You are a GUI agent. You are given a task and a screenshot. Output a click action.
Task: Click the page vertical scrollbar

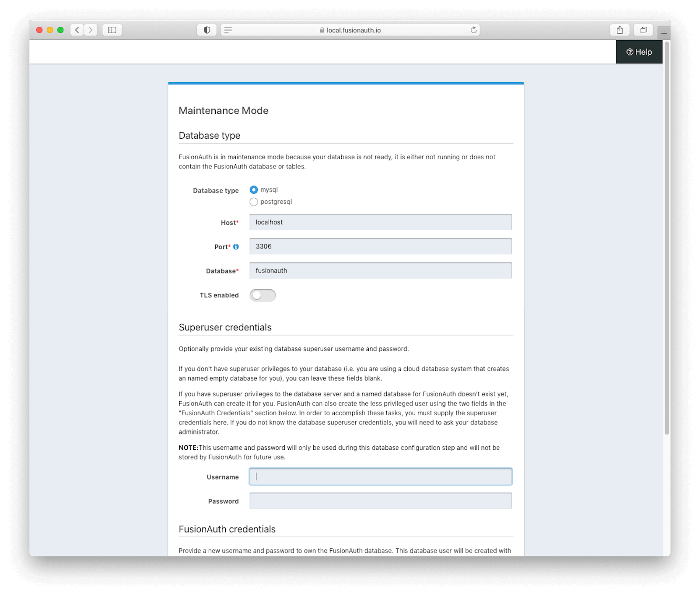click(667, 238)
